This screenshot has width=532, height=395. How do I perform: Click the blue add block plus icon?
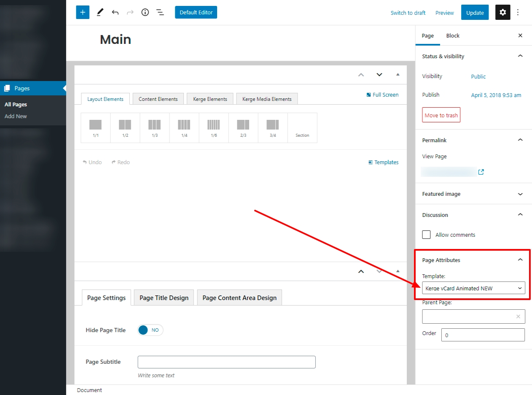tap(83, 12)
